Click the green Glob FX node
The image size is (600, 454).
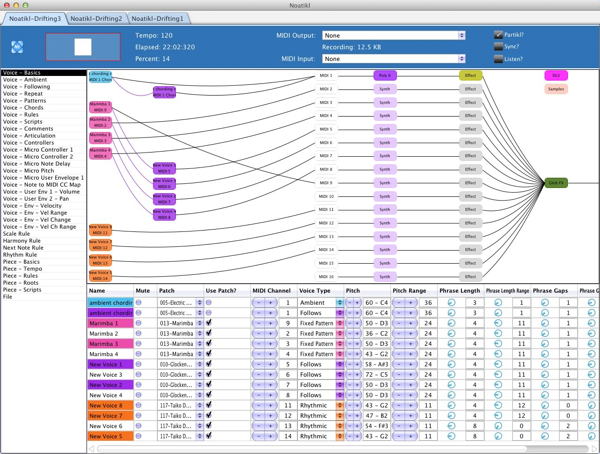pyautogui.click(x=556, y=183)
